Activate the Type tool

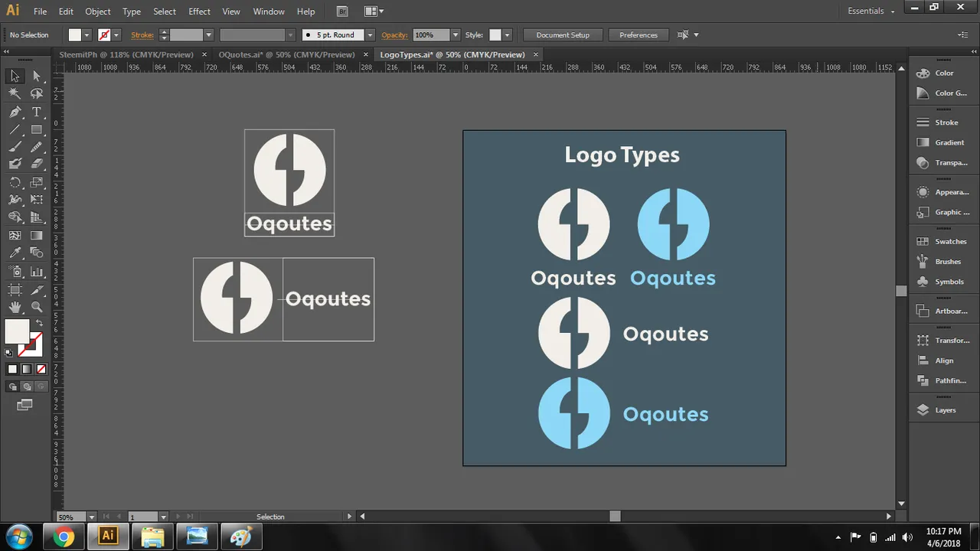point(36,112)
